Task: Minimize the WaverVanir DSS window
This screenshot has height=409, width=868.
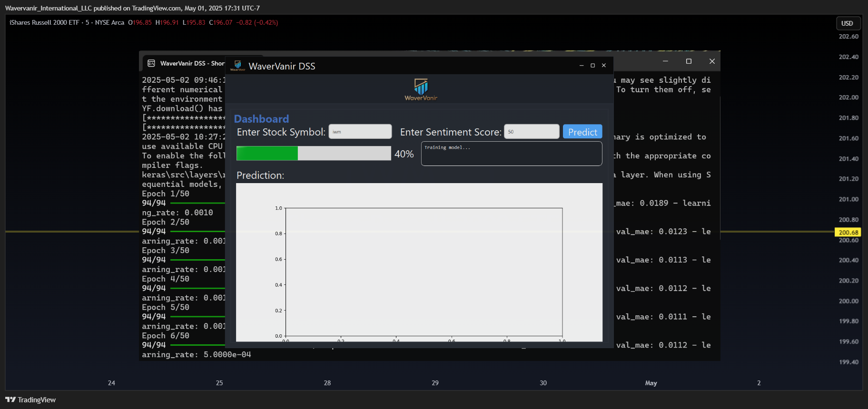Action: point(582,66)
